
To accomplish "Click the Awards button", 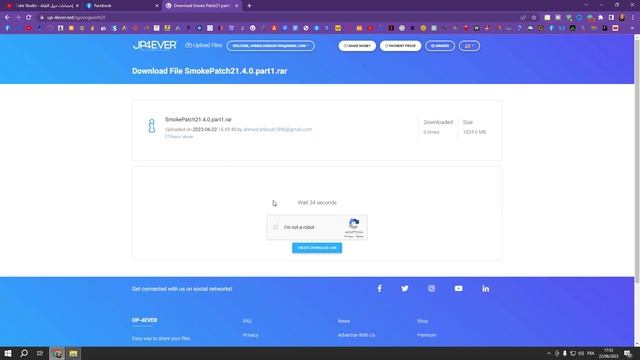I will coord(440,46).
